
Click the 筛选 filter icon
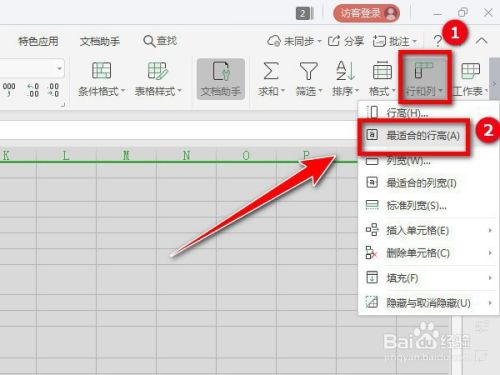(x=308, y=71)
